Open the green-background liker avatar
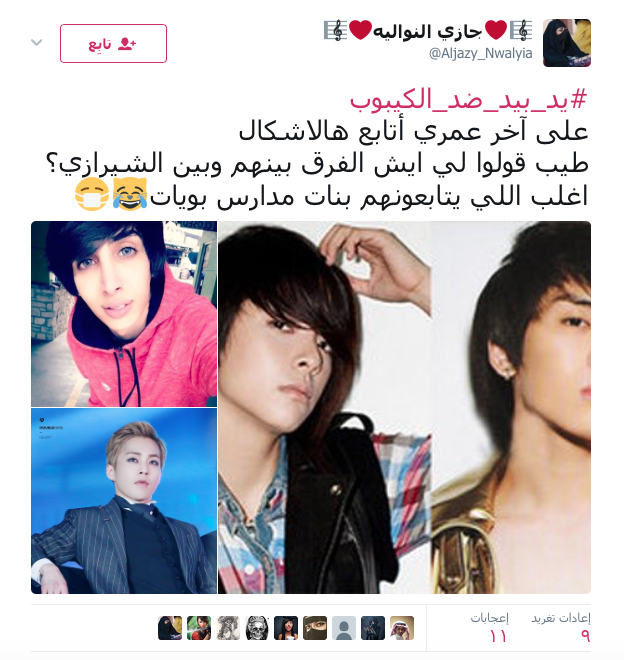The height and width of the screenshot is (660, 624). 199,628
